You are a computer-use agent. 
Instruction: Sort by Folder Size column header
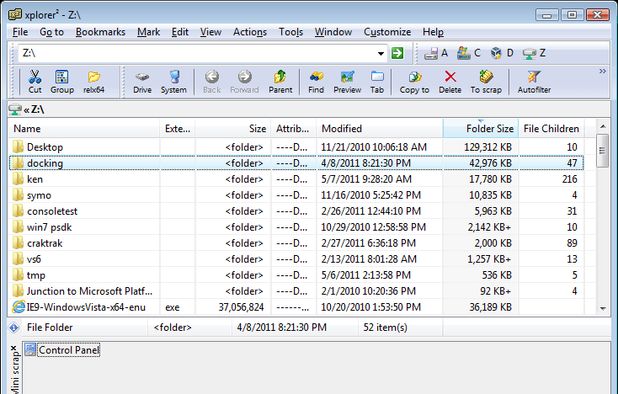pyautogui.click(x=481, y=128)
